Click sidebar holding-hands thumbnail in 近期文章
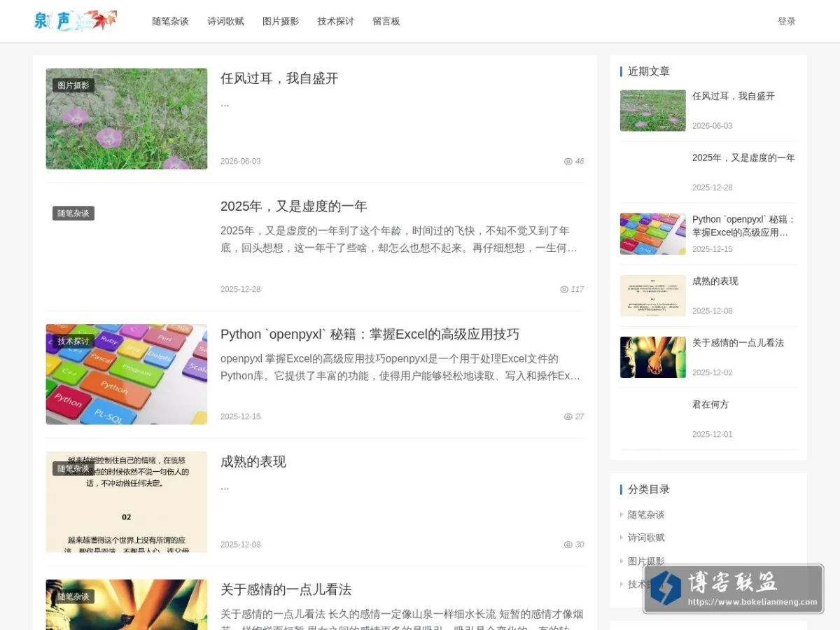 pos(653,357)
